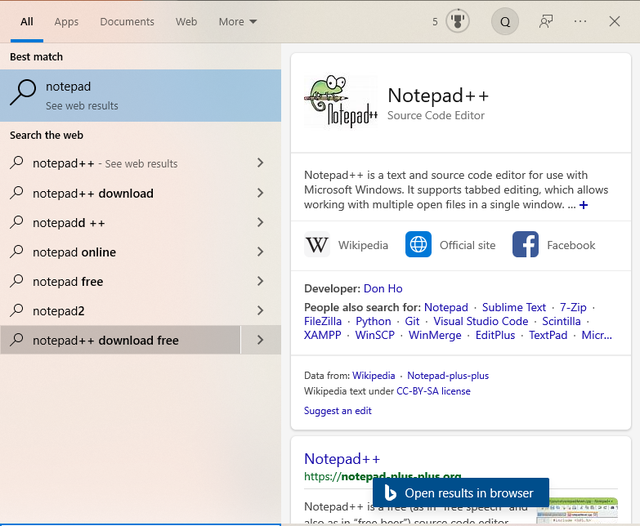Image resolution: width=640 pixels, height=526 pixels.
Task: Click the FileZilla related link
Action: [322, 321]
